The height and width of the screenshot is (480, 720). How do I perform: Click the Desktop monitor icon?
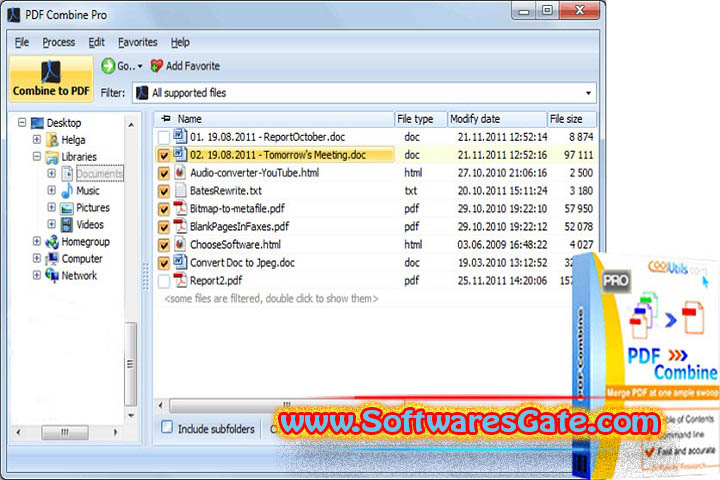tap(37, 123)
